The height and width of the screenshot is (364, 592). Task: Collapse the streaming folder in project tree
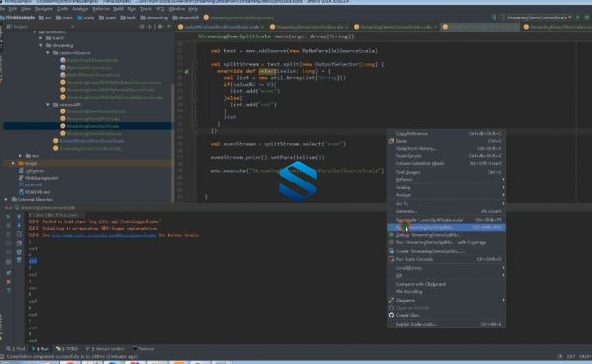coord(41,45)
